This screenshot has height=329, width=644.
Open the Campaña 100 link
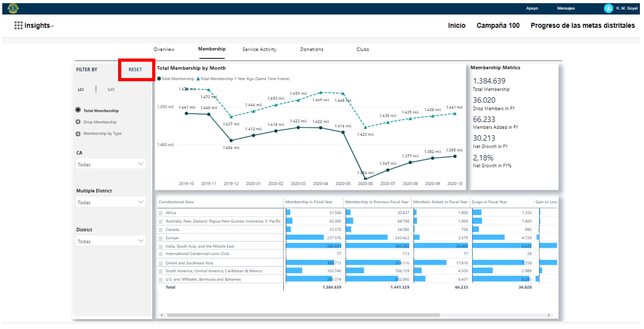pyautogui.click(x=498, y=25)
